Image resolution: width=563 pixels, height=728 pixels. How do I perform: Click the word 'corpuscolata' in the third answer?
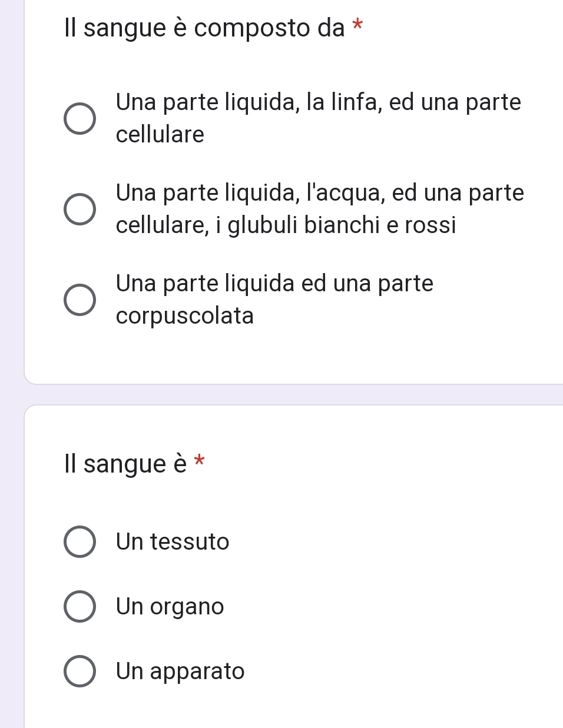(x=185, y=316)
